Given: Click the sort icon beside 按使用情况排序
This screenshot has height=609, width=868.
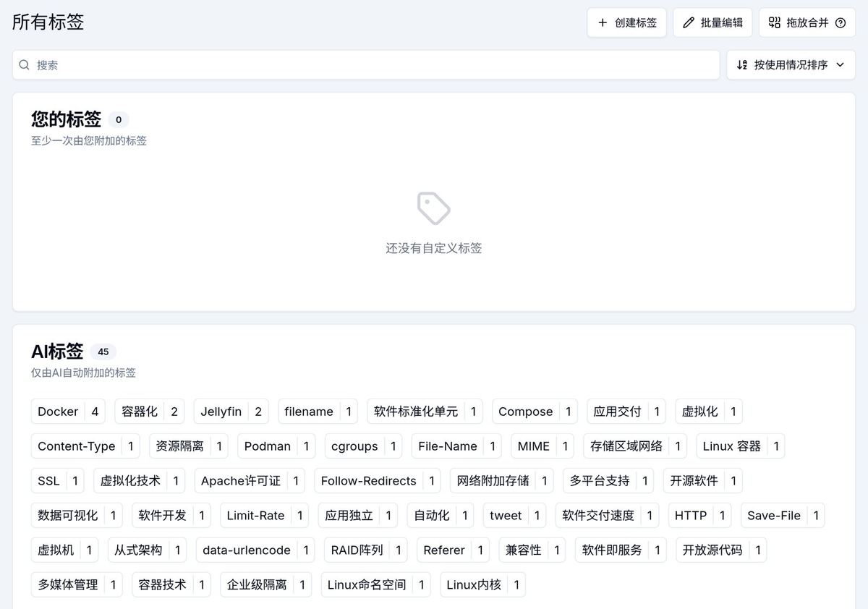Looking at the screenshot, I should pyautogui.click(x=742, y=65).
